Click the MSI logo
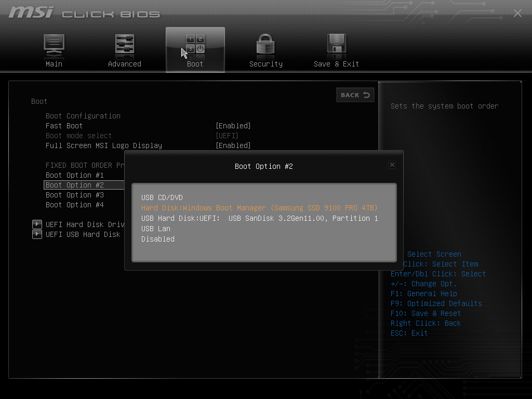 tap(31, 12)
